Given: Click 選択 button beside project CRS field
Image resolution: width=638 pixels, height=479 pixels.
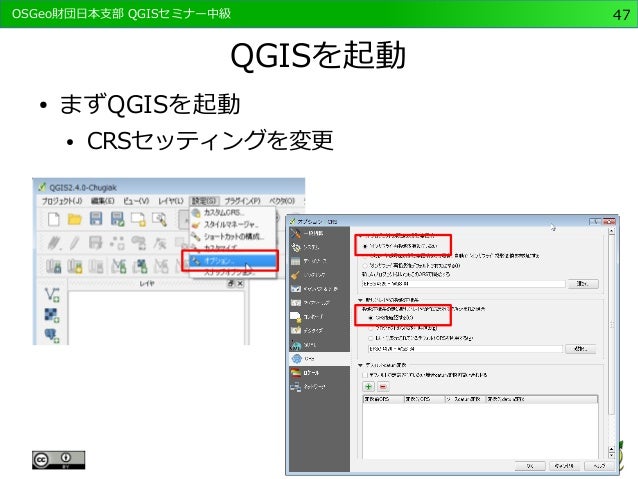Looking at the screenshot, I should click(x=583, y=284).
